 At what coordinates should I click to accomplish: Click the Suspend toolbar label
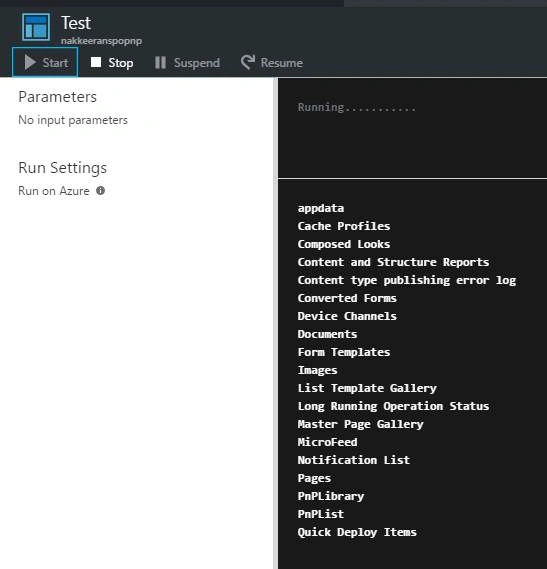coord(197,63)
